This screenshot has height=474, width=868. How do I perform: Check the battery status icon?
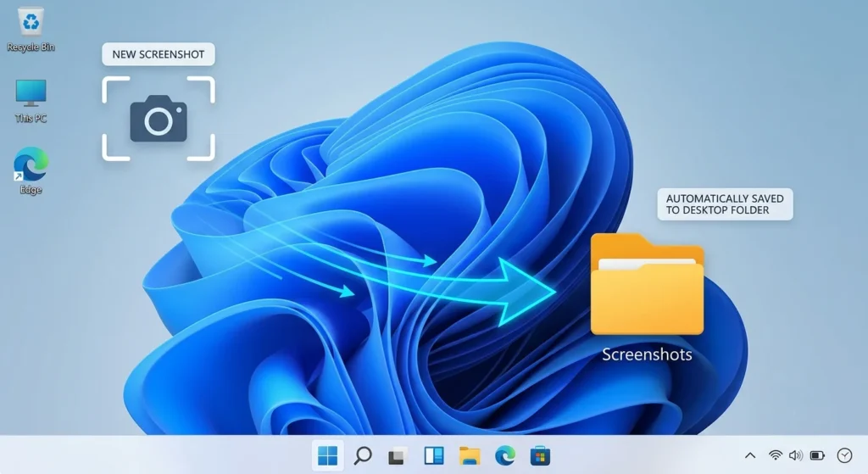pyautogui.click(x=817, y=455)
